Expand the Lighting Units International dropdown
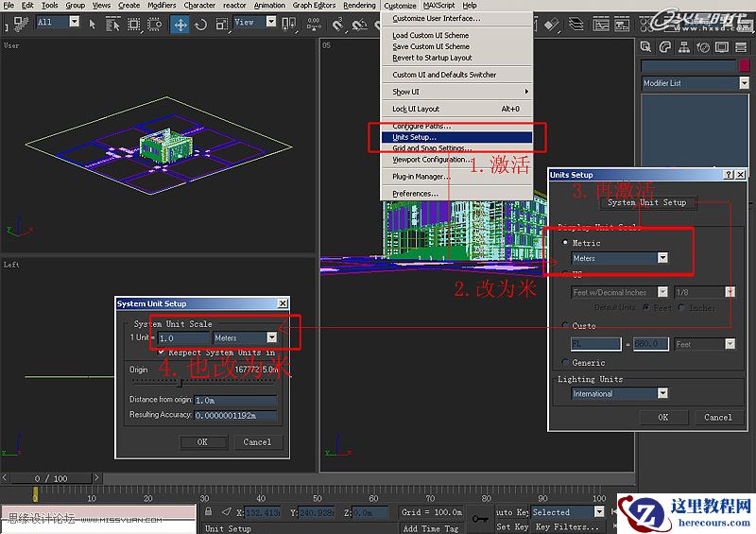Screen dimensions: 756x534 pos(661,393)
